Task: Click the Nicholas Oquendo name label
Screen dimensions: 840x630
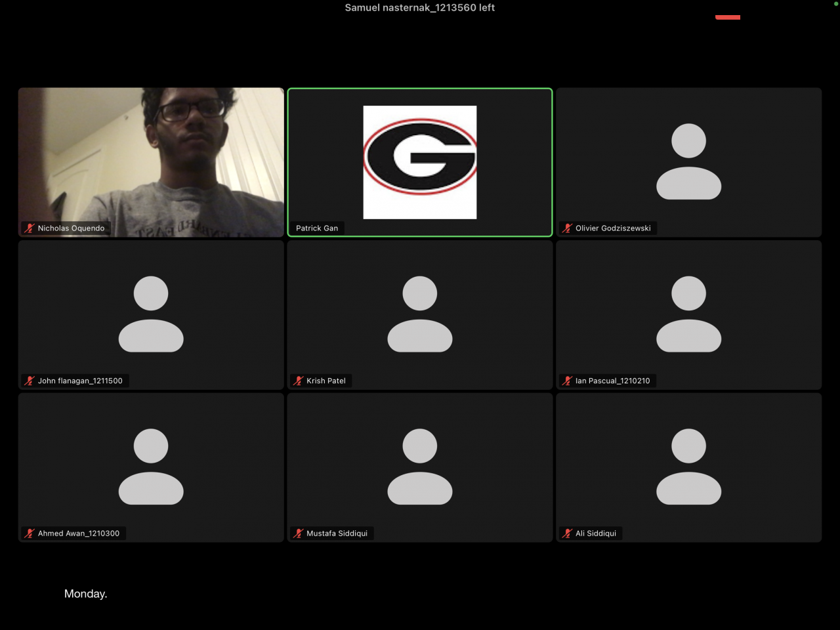Action: click(x=71, y=228)
